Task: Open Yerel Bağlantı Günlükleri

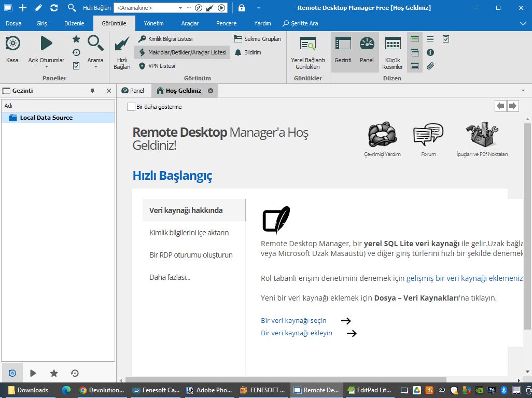Action: (307, 52)
